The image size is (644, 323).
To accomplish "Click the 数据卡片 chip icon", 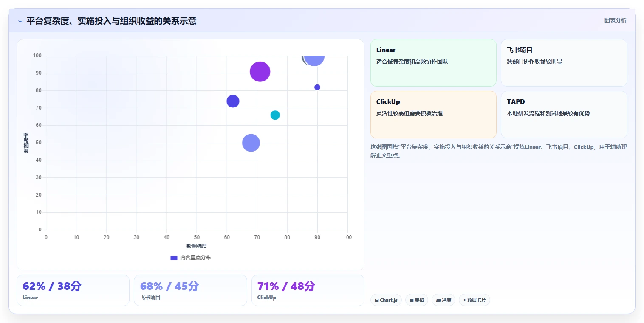I will click(464, 300).
